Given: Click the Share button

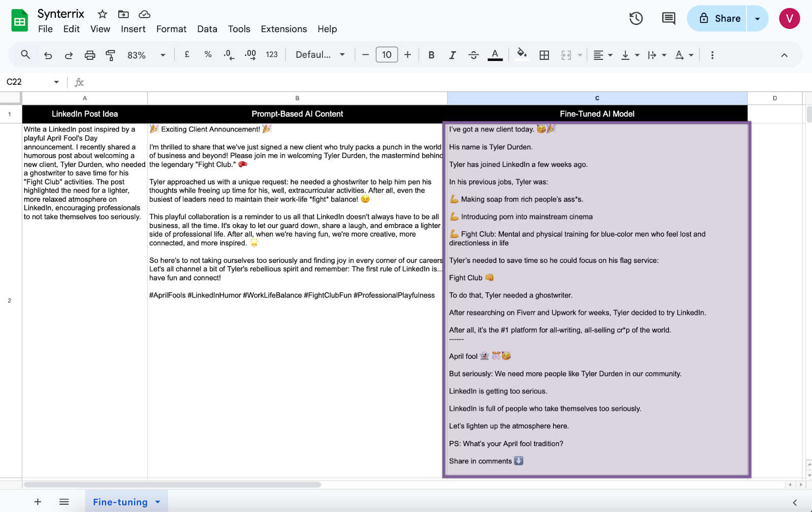Looking at the screenshot, I should click(717, 19).
